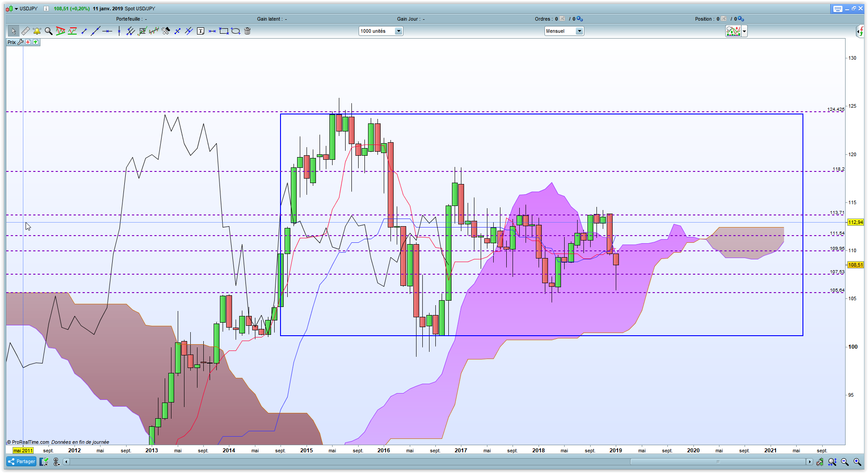Click the 124,425 level label
This screenshot has height=473, width=868.
pyautogui.click(x=836, y=109)
